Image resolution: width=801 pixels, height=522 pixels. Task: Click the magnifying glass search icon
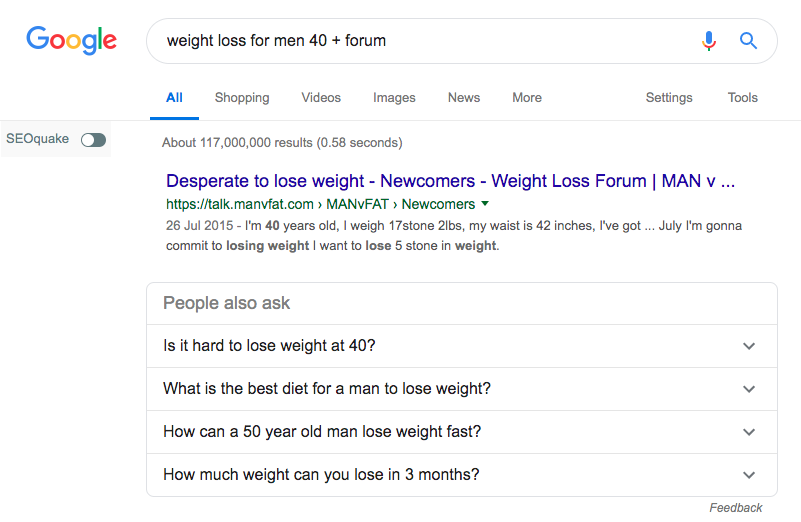748,41
